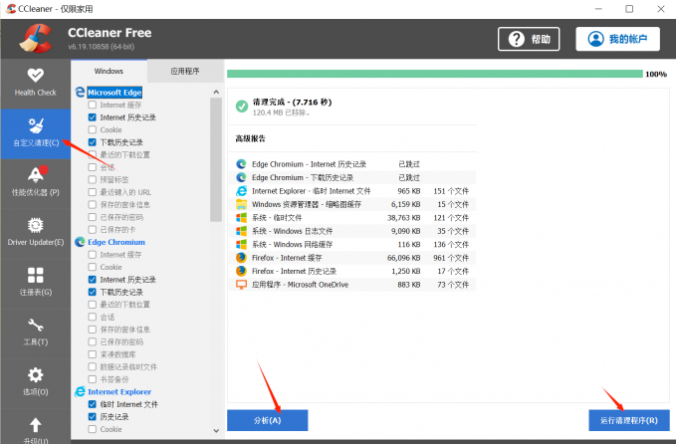This screenshot has width=678, height=447.
Task: Click Internet Explorer icon in 临时 Internet 文件 result row
Action: (x=241, y=191)
